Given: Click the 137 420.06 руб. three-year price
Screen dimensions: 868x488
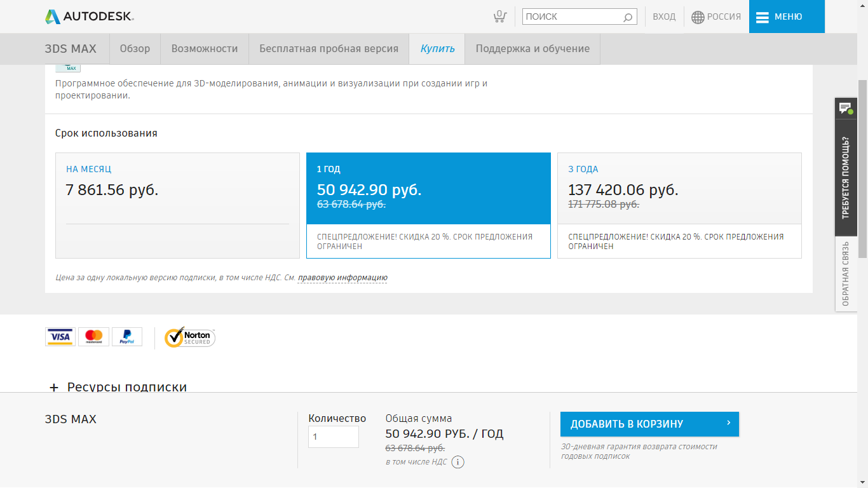Looking at the screenshot, I should click(623, 189).
